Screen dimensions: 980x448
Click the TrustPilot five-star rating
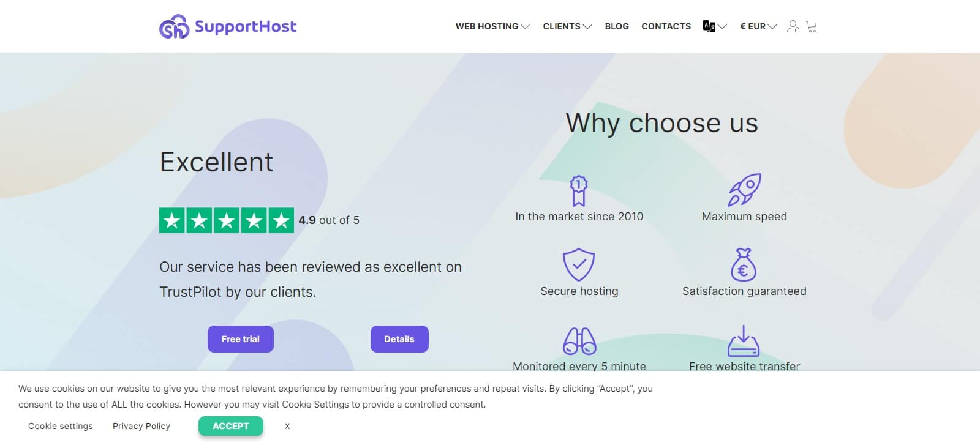pos(227,220)
